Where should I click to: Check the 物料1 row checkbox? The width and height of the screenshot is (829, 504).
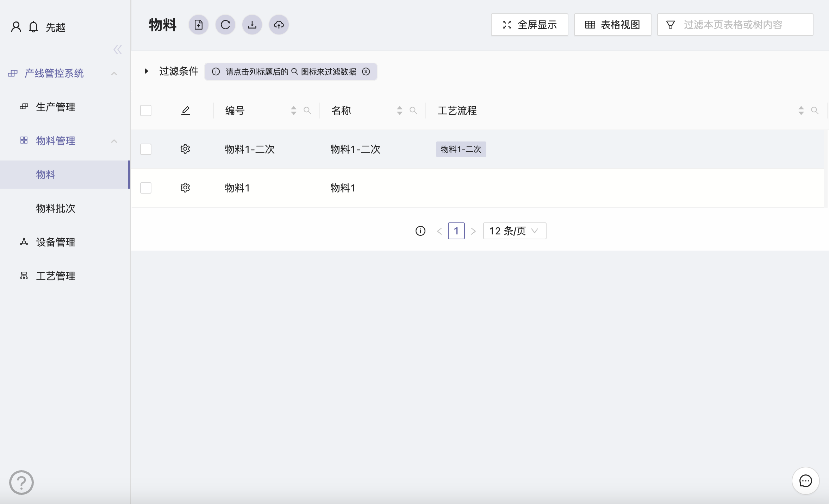[x=146, y=188]
